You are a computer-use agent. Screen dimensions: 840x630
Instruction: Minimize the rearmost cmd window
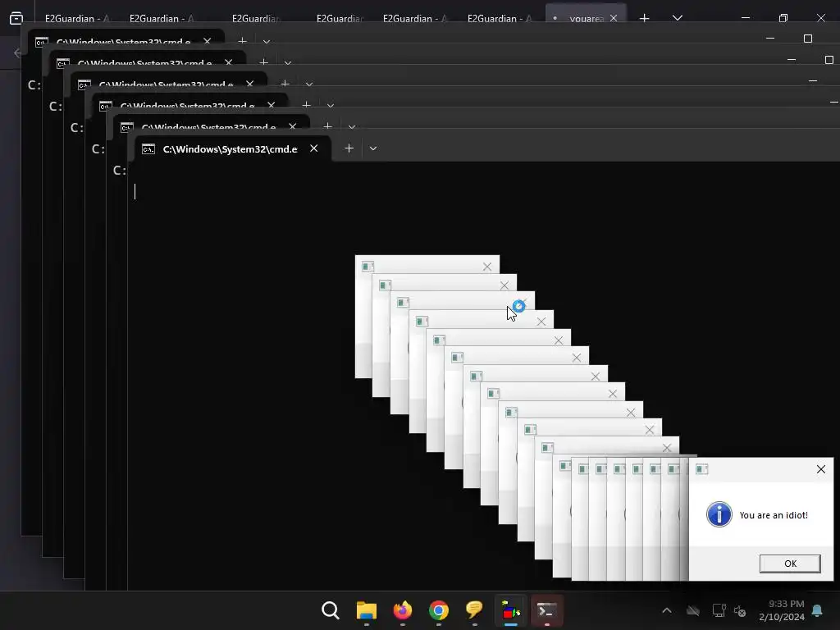click(770, 39)
